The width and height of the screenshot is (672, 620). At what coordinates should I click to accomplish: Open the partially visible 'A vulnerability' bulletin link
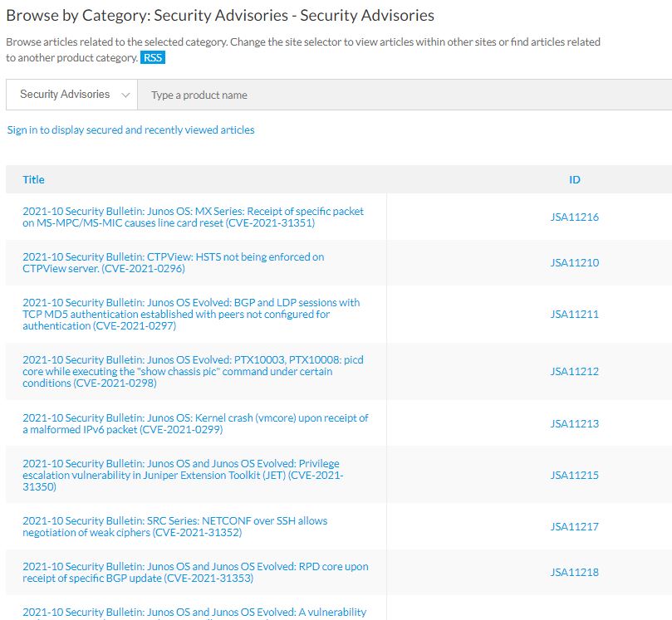pos(194,613)
